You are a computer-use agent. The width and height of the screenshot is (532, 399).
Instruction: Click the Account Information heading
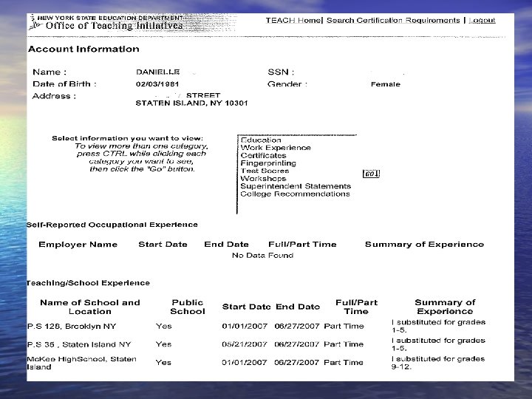[x=83, y=49]
